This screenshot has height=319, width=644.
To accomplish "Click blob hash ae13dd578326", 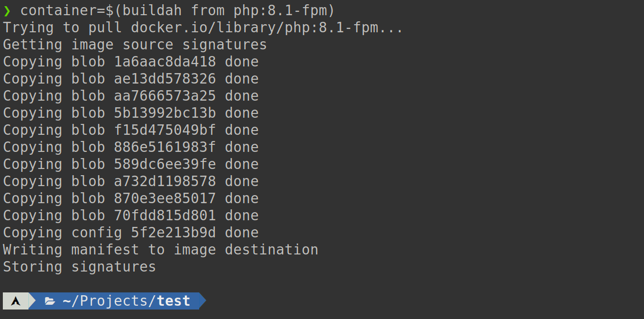I will click(x=165, y=79).
